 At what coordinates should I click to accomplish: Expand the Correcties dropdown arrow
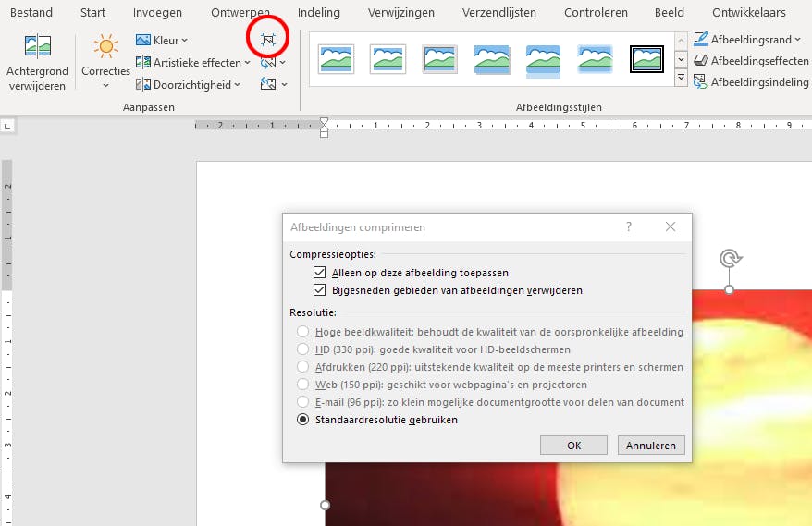click(105, 86)
